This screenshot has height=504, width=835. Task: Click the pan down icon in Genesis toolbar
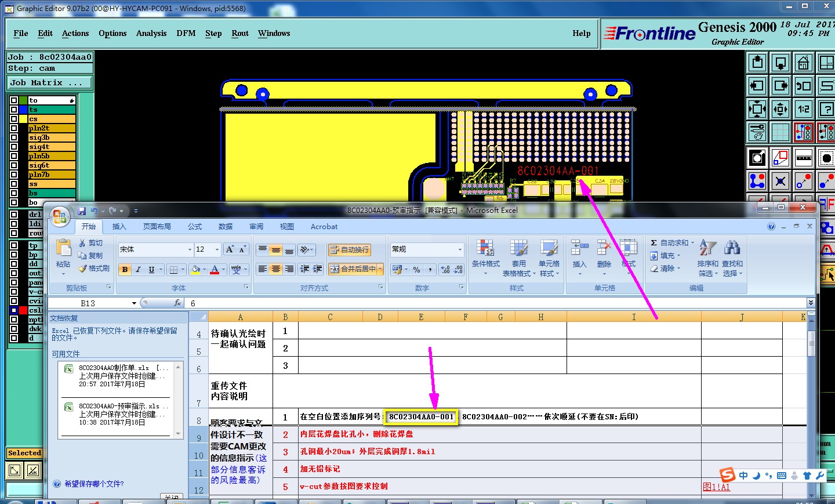pos(780,63)
